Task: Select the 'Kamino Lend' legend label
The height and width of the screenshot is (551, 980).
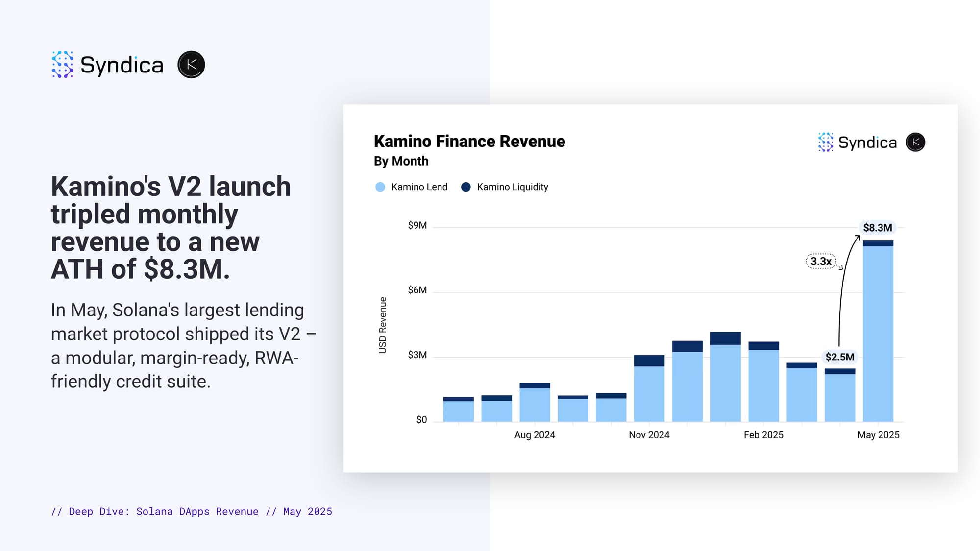Action: 419,187
